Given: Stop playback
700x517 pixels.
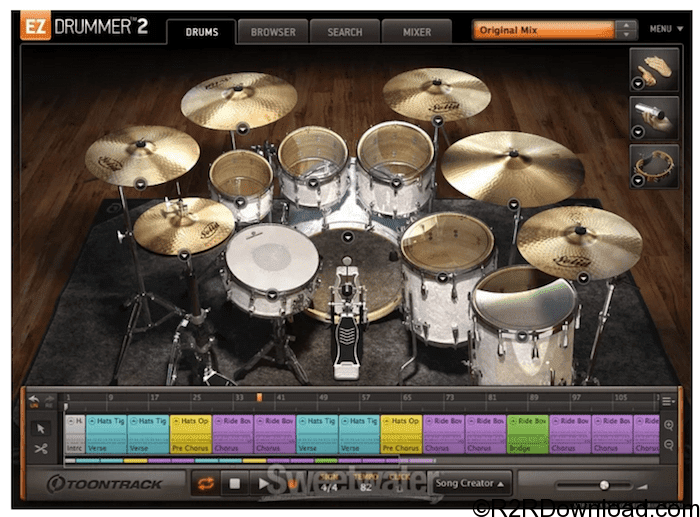Looking at the screenshot, I should [235, 484].
